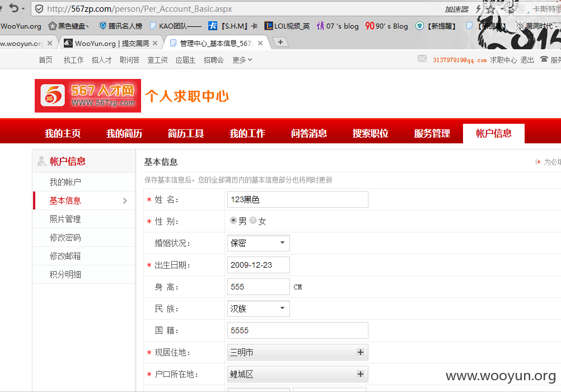Select the 男 gender radio button
The height and width of the screenshot is (392, 561).
point(233,220)
